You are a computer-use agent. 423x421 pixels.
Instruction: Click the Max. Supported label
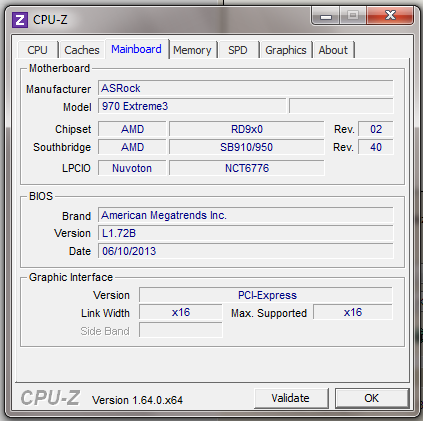(269, 313)
